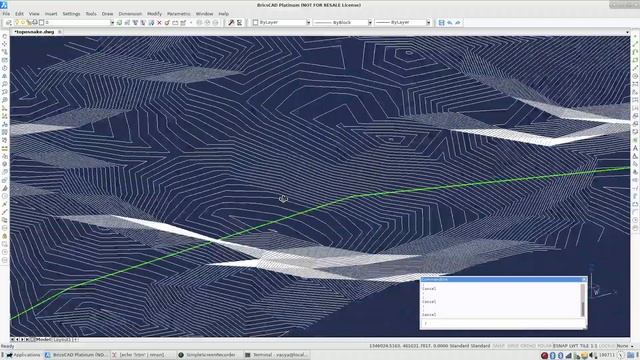Toggle ORTHO in the status bar
The height and width of the screenshot is (360, 640).
coord(528,346)
